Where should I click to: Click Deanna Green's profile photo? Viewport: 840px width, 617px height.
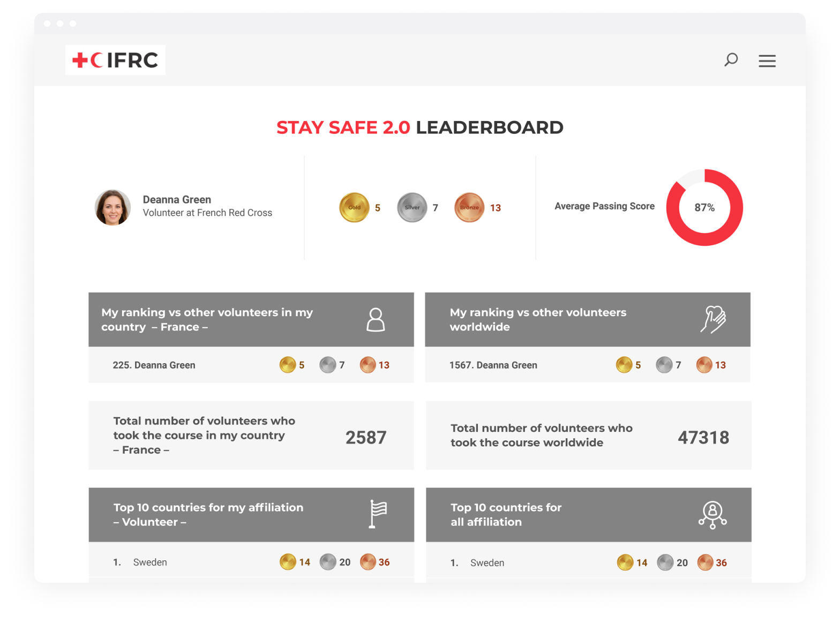[112, 207]
